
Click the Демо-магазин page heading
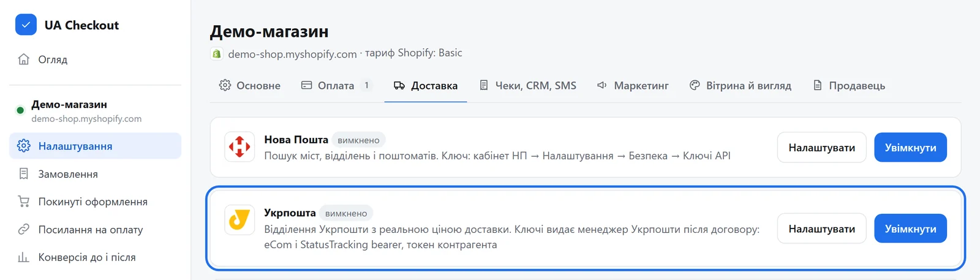(x=269, y=31)
